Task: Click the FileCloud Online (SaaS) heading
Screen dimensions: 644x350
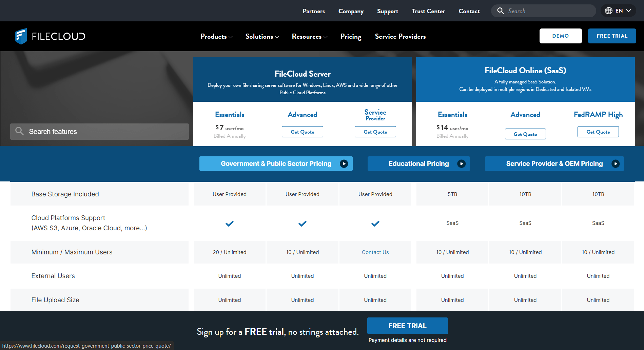Action: pos(525,71)
